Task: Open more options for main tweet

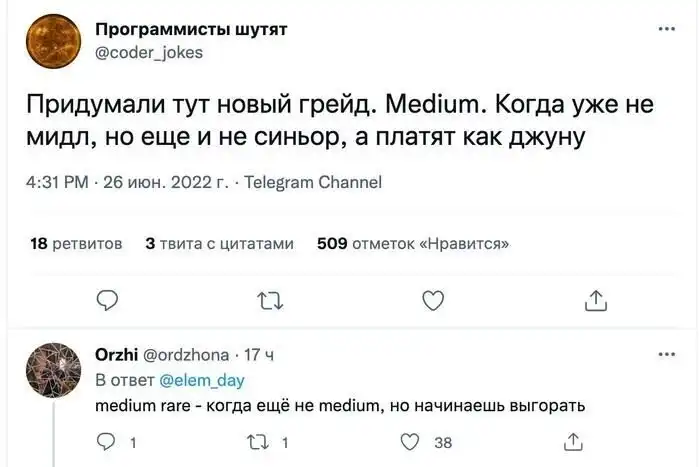Action: click(665, 29)
